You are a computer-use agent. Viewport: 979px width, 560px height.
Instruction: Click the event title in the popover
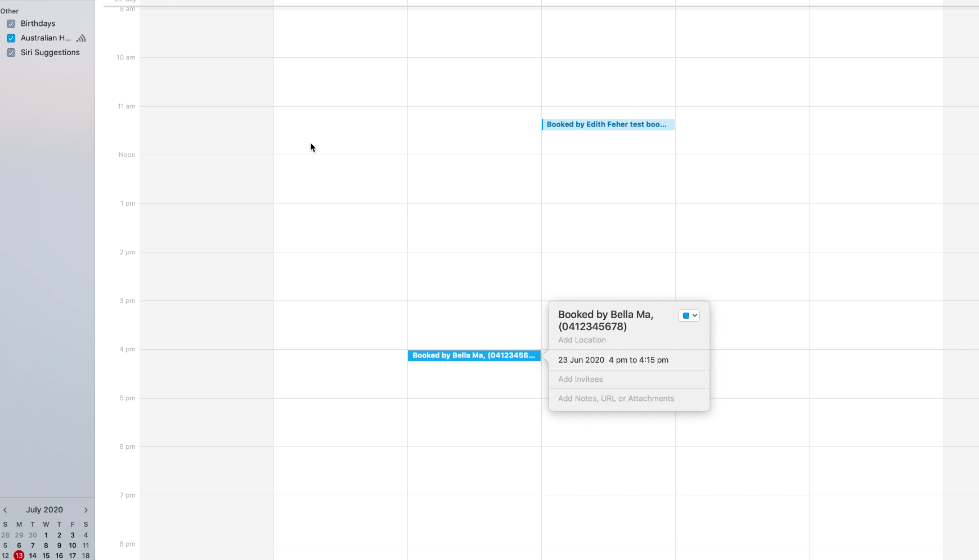coord(605,320)
